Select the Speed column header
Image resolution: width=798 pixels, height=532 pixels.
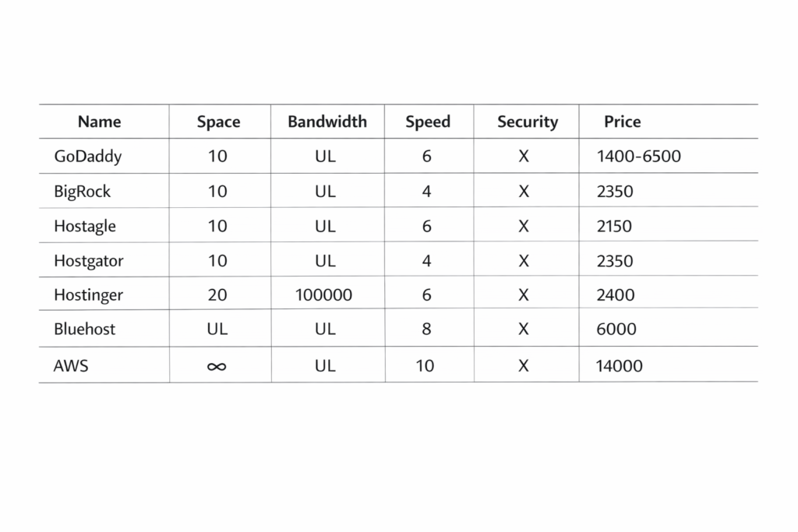coord(428,122)
